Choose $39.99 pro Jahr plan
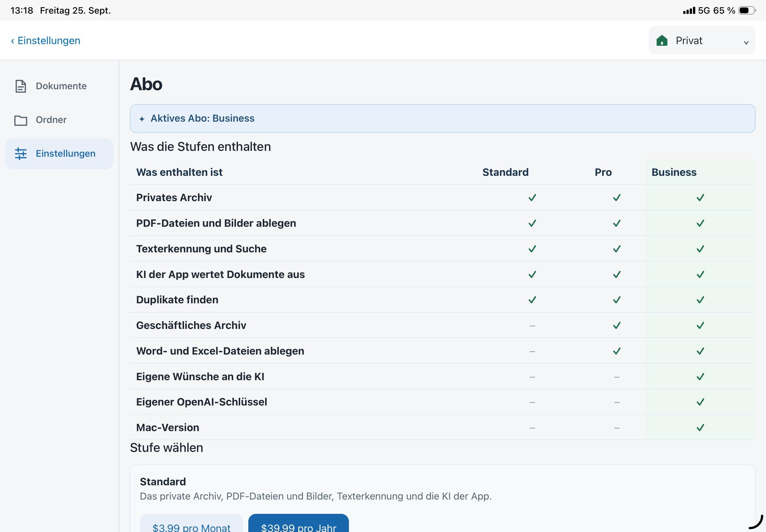 coord(299,524)
